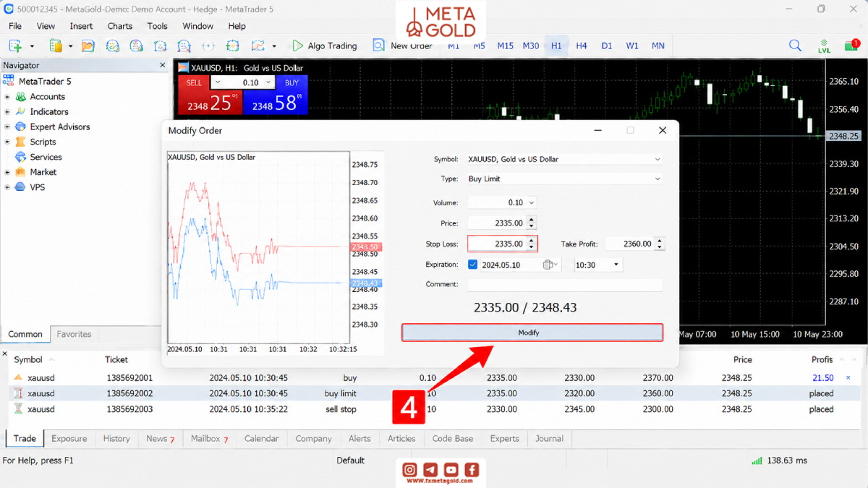Image resolution: width=868 pixels, height=488 pixels.
Task: Click the LVL signal icon in toolbar
Action: [x=824, y=46]
